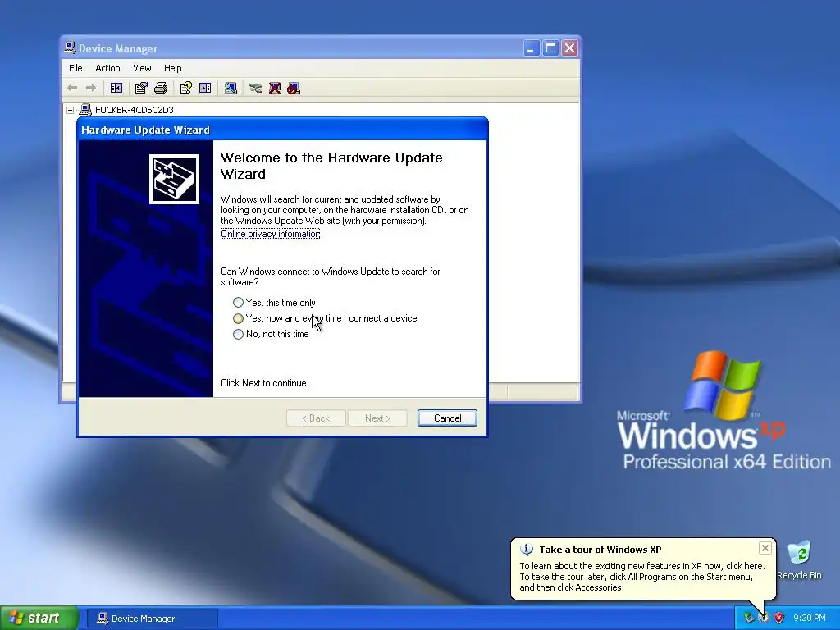
Task: Minimize the Device Manager window
Action: tap(531, 48)
